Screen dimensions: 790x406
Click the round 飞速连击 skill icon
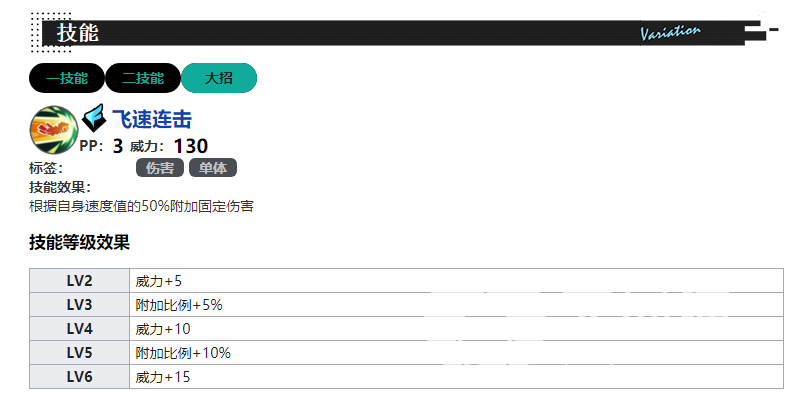54,128
